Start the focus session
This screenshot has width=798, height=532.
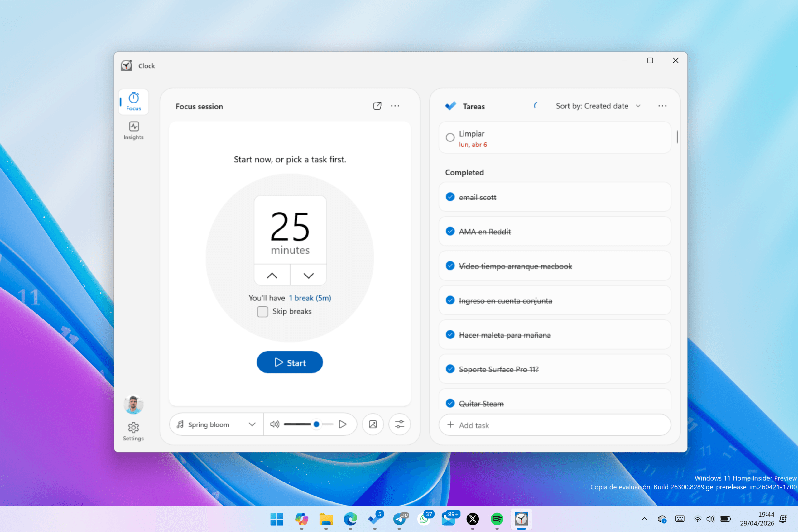pyautogui.click(x=289, y=362)
